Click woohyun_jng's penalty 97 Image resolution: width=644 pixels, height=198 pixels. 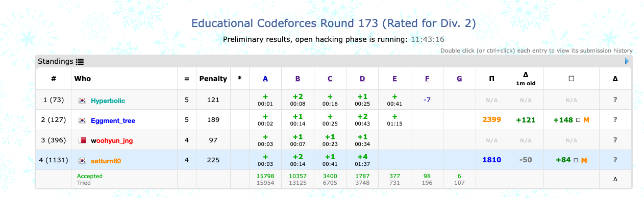[x=213, y=140]
